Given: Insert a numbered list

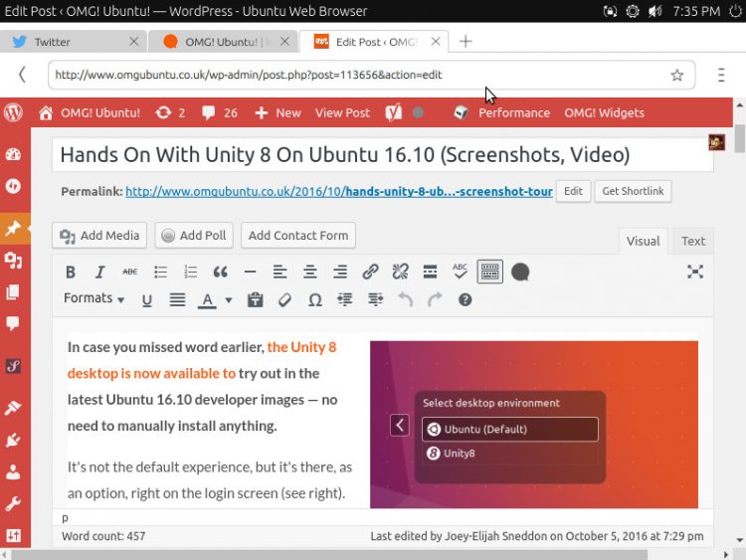Looking at the screenshot, I should click(190, 273).
